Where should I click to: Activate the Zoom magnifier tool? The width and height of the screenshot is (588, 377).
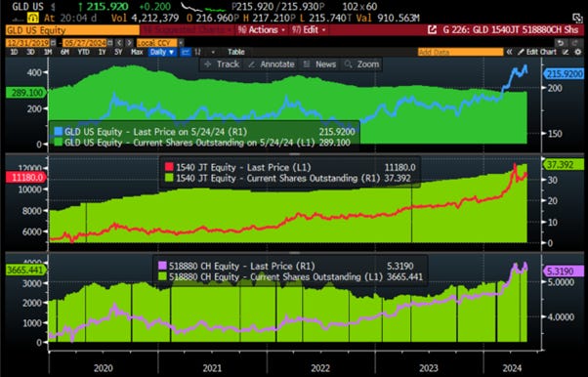(x=361, y=64)
